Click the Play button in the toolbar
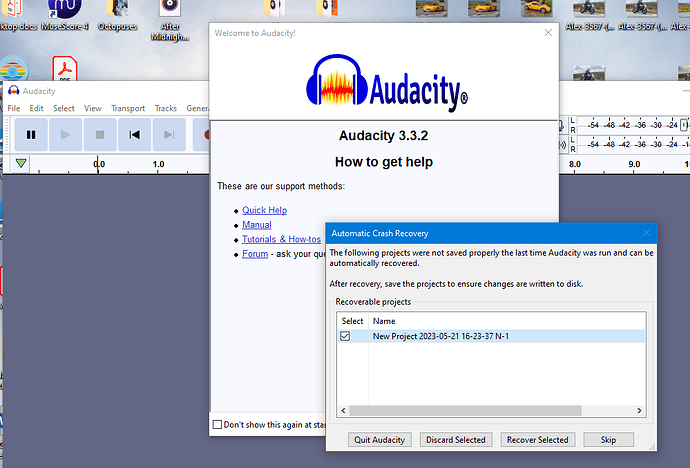 point(65,135)
